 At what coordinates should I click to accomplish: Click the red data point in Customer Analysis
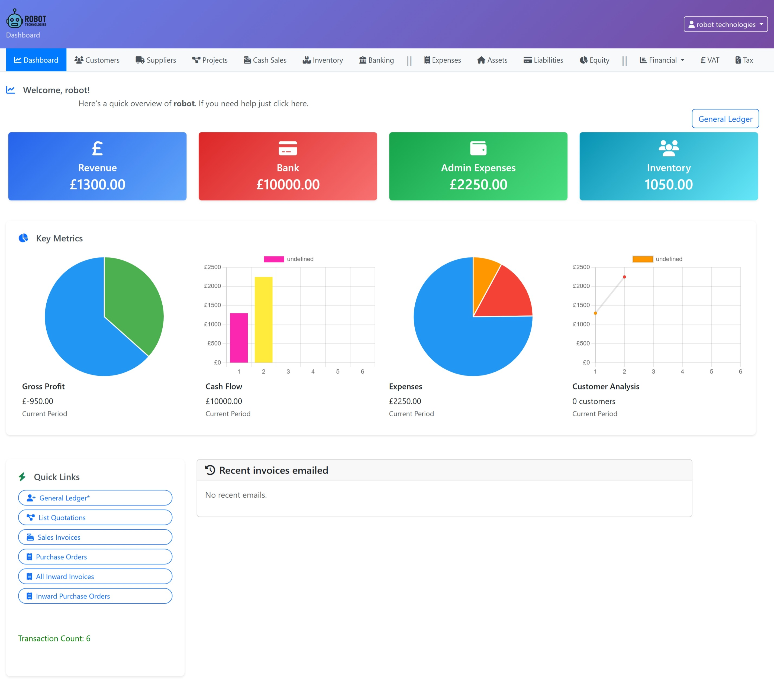(x=624, y=277)
